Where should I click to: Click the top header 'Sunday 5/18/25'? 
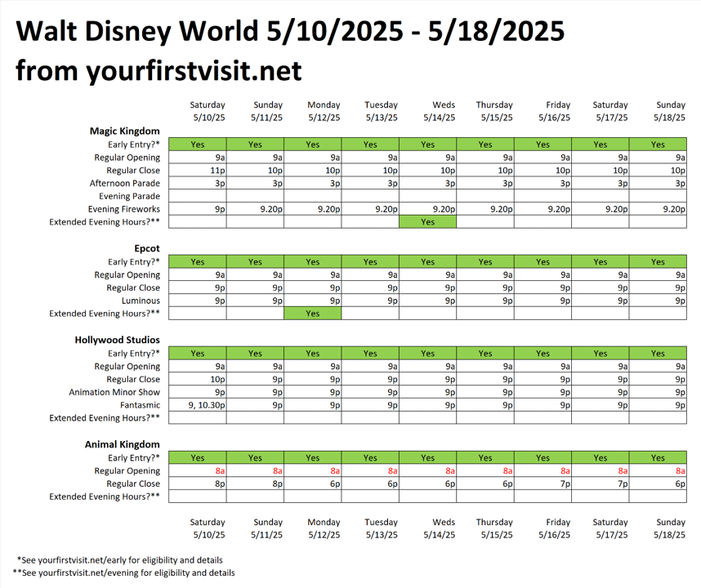pyautogui.click(x=670, y=111)
